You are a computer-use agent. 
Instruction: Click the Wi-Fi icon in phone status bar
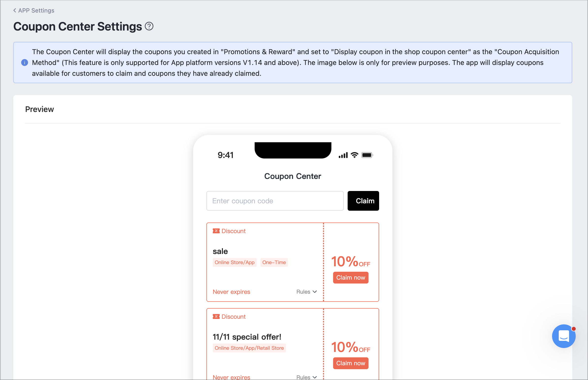(x=355, y=155)
